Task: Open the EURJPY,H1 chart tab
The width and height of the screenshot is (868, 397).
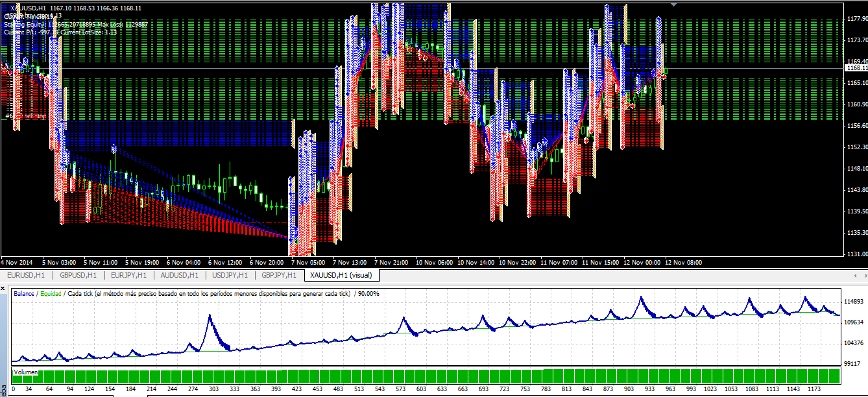Action: pyautogui.click(x=128, y=275)
